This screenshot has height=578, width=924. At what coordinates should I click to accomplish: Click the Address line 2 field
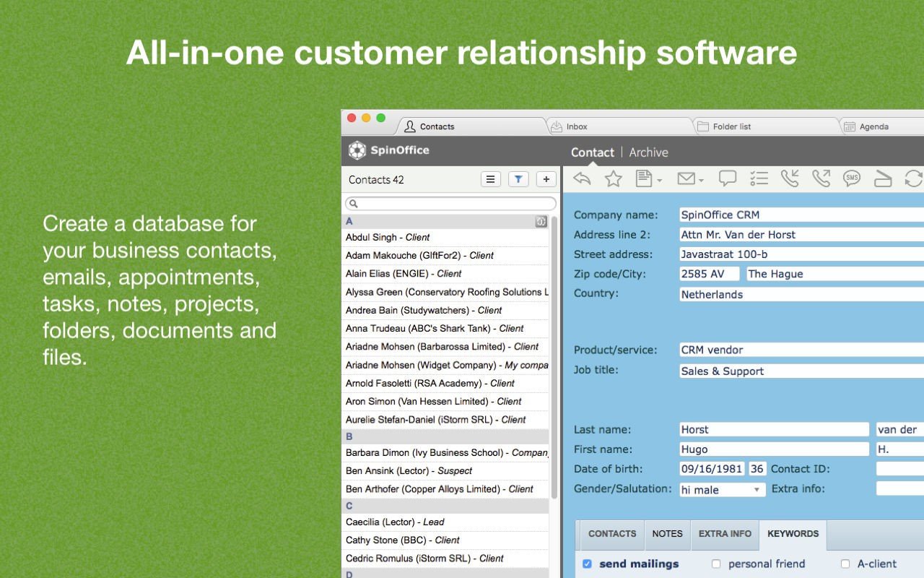(x=801, y=235)
